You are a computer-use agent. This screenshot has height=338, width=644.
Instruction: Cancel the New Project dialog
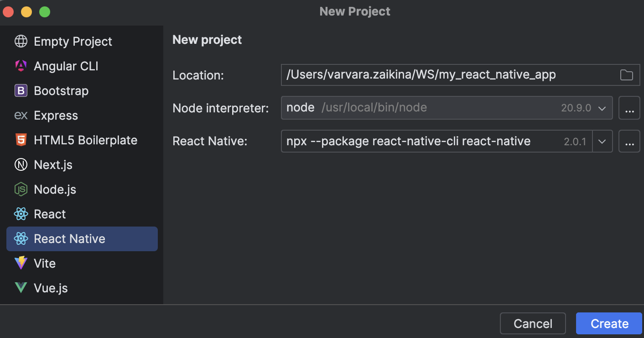533,323
